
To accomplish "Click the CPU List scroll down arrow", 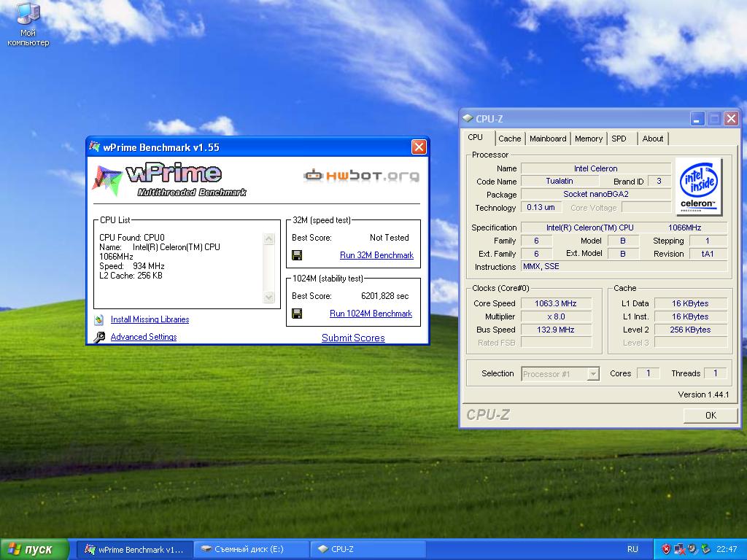I will 268,297.
